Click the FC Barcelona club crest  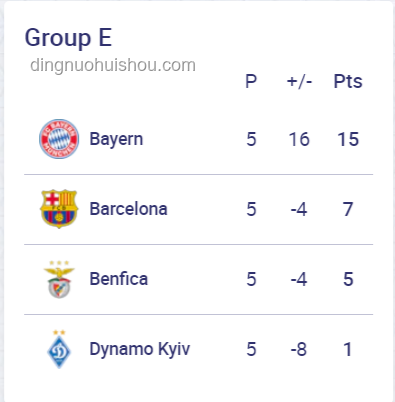pyautogui.click(x=59, y=209)
